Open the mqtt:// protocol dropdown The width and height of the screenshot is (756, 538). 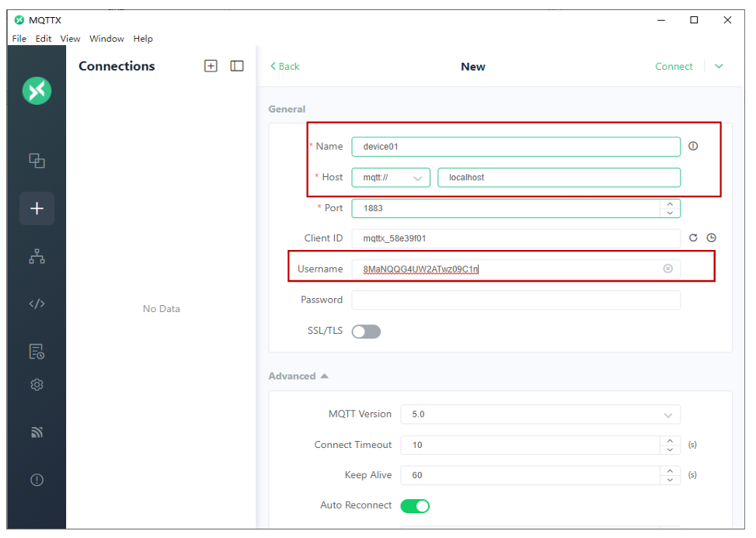coord(391,177)
